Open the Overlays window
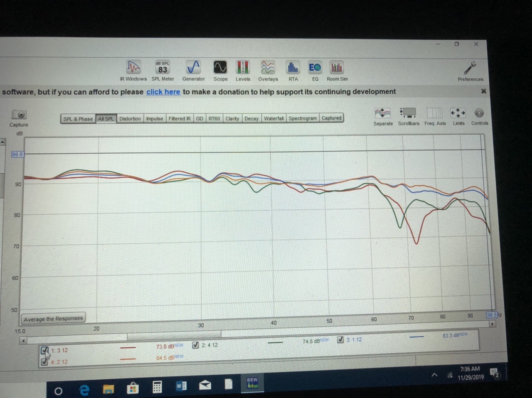 (x=268, y=68)
